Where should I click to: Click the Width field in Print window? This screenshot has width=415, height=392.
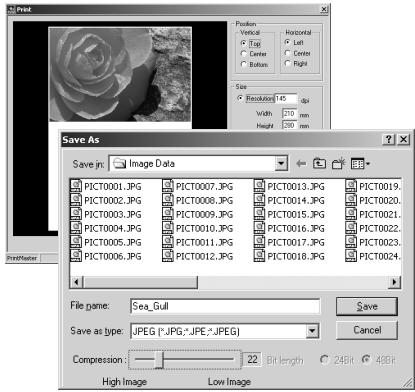(x=289, y=114)
